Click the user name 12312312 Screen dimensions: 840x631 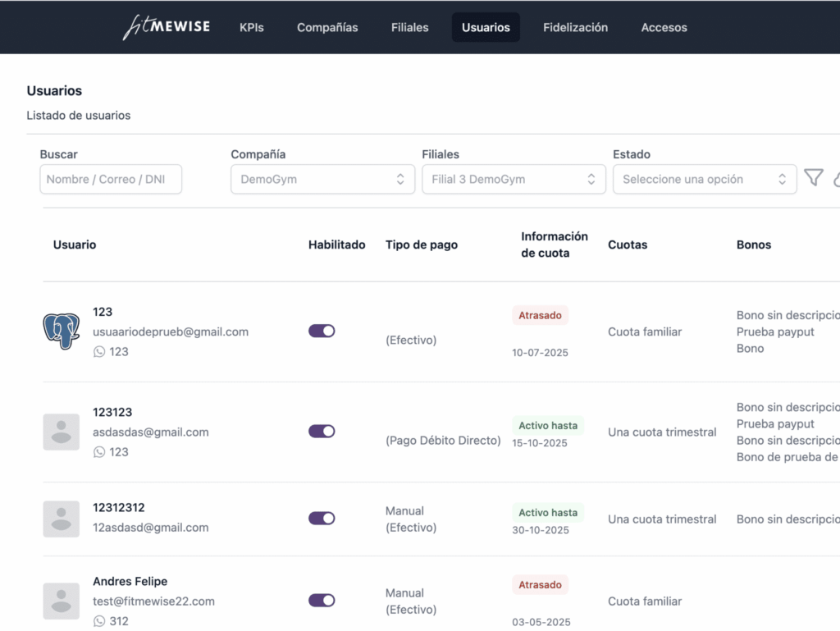pyautogui.click(x=119, y=507)
